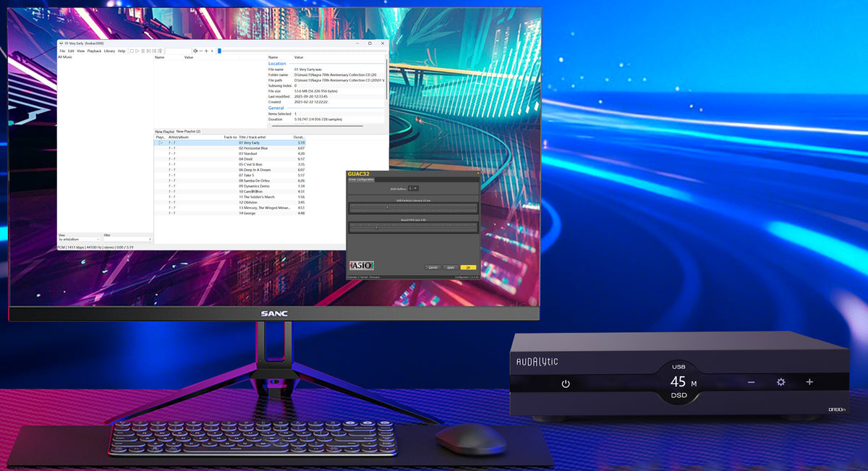Select track 09 Dynamics Demo
Image resolution: width=868 pixels, height=471 pixels.
coord(230,186)
